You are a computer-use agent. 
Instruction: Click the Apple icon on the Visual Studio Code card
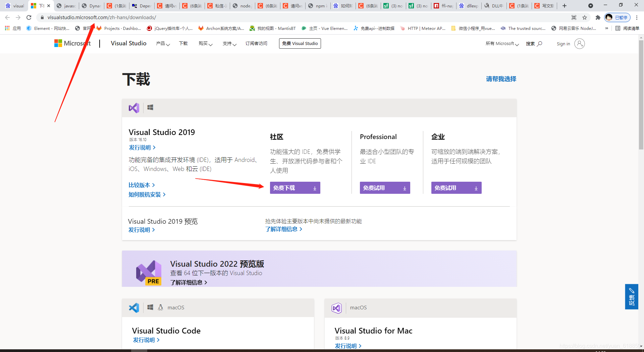click(x=161, y=307)
